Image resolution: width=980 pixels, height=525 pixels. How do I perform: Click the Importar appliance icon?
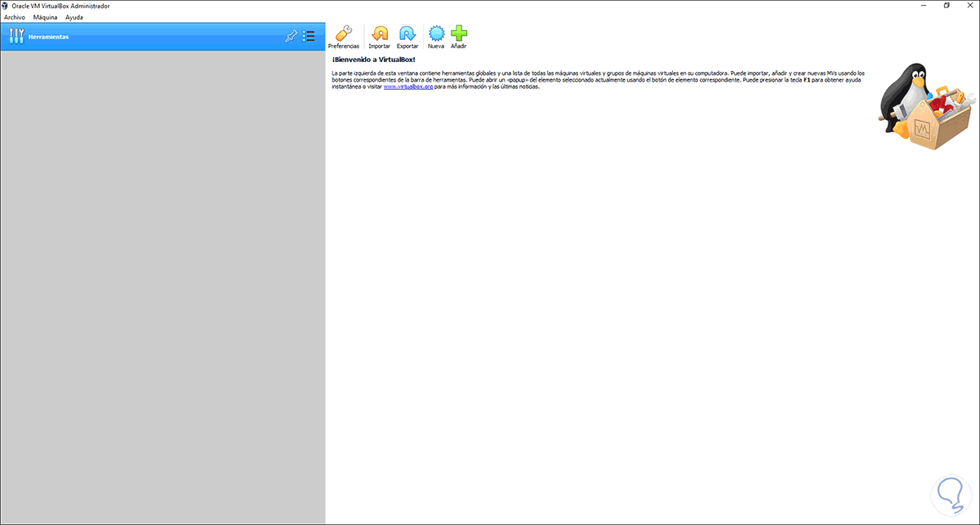379,38
